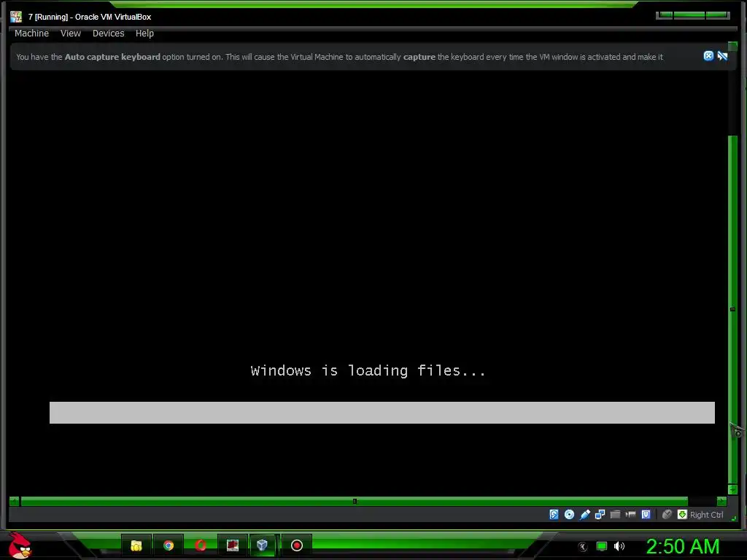This screenshot has width=747, height=560.
Task: Click the green monitor tray icon
Action: (602, 546)
